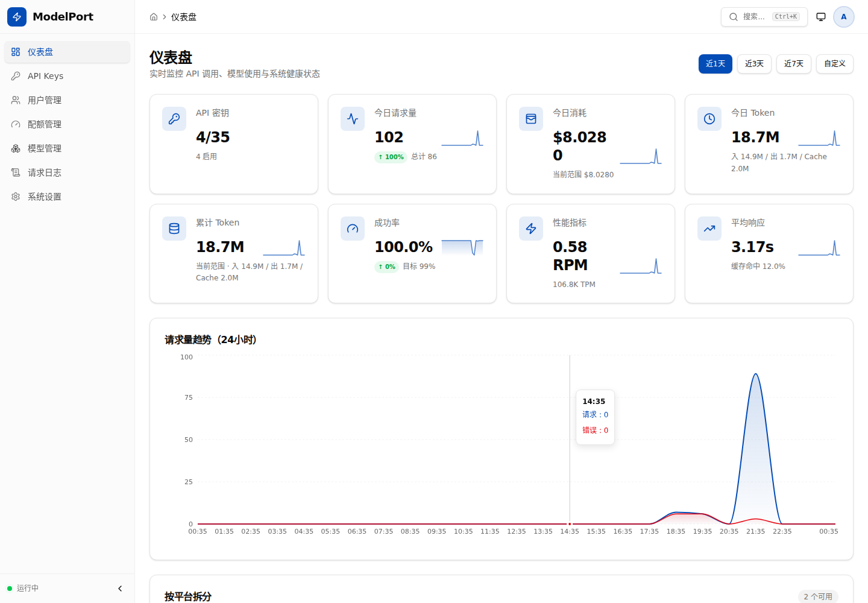Image resolution: width=868 pixels, height=603 pixels.
Task: Switch range to 近7天
Action: click(x=794, y=64)
